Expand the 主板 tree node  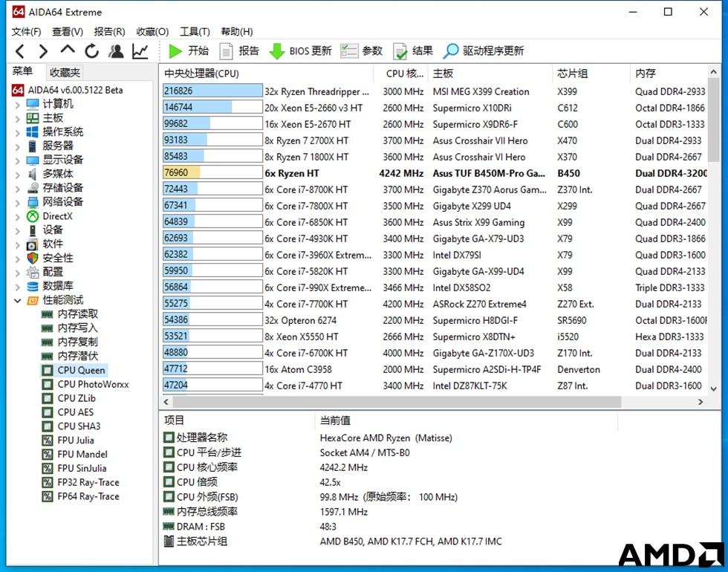17,118
